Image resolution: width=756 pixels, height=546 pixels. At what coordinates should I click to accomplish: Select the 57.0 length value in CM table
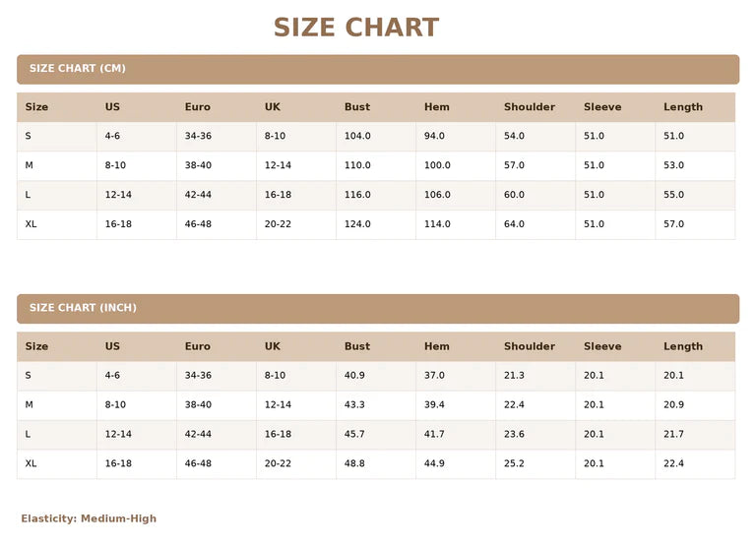point(673,224)
